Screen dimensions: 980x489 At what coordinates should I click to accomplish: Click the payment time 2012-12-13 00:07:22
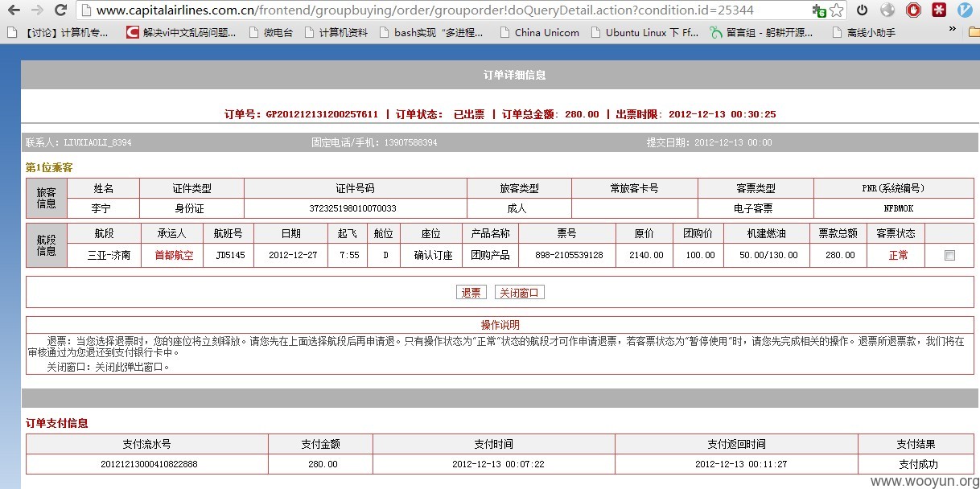pyautogui.click(x=498, y=464)
